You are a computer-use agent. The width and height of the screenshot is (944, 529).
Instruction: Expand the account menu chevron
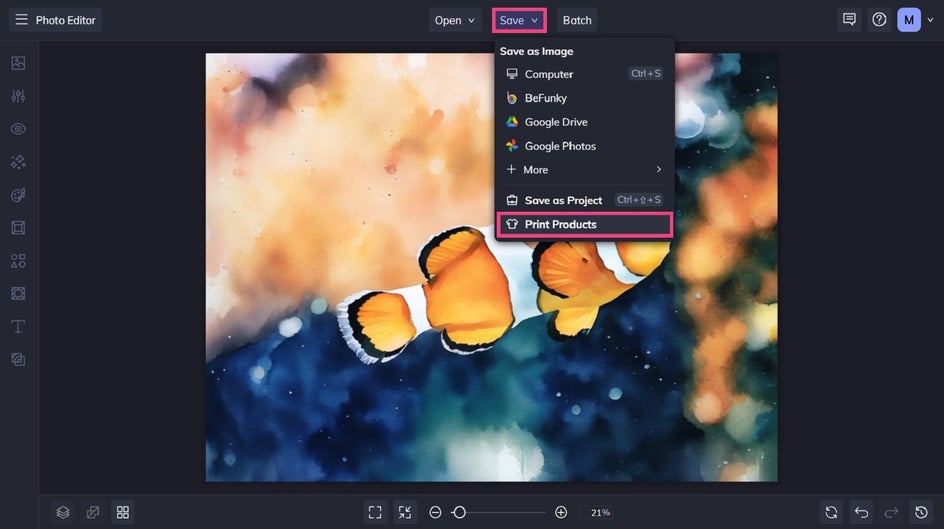(x=931, y=20)
